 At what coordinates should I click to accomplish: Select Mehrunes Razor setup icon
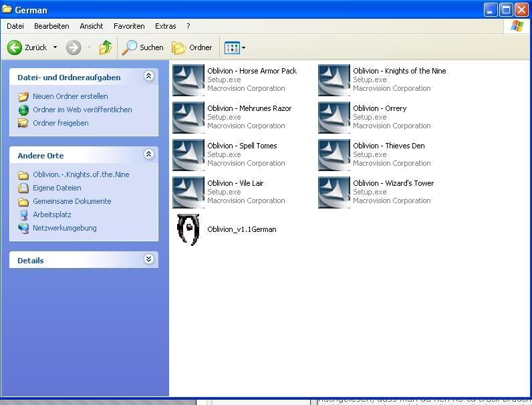[x=188, y=118]
